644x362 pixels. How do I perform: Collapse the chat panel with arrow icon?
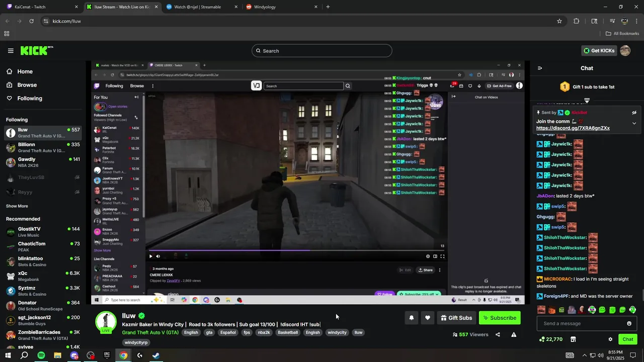pos(540,68)
